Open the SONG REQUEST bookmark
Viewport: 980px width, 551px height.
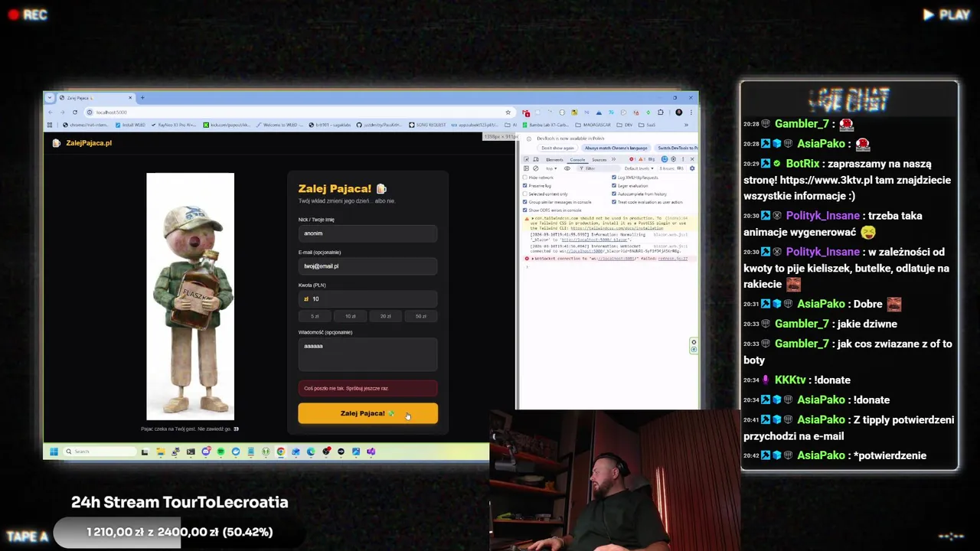(426, 125)
